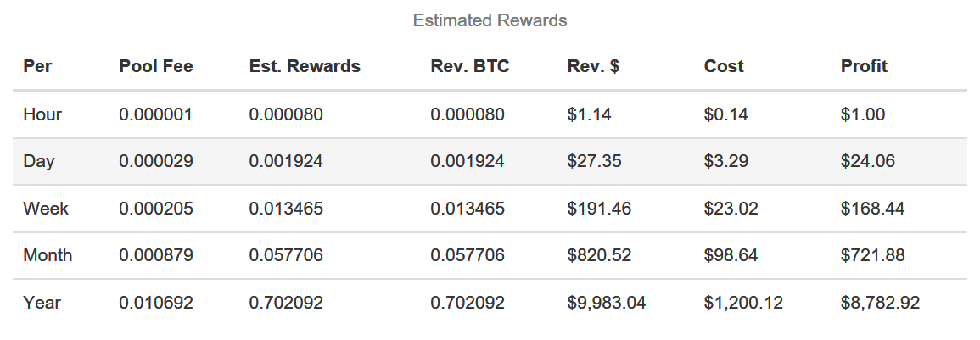Select the Month row label
This screenshot has height=340, width=980.
[x=48, y=255]
